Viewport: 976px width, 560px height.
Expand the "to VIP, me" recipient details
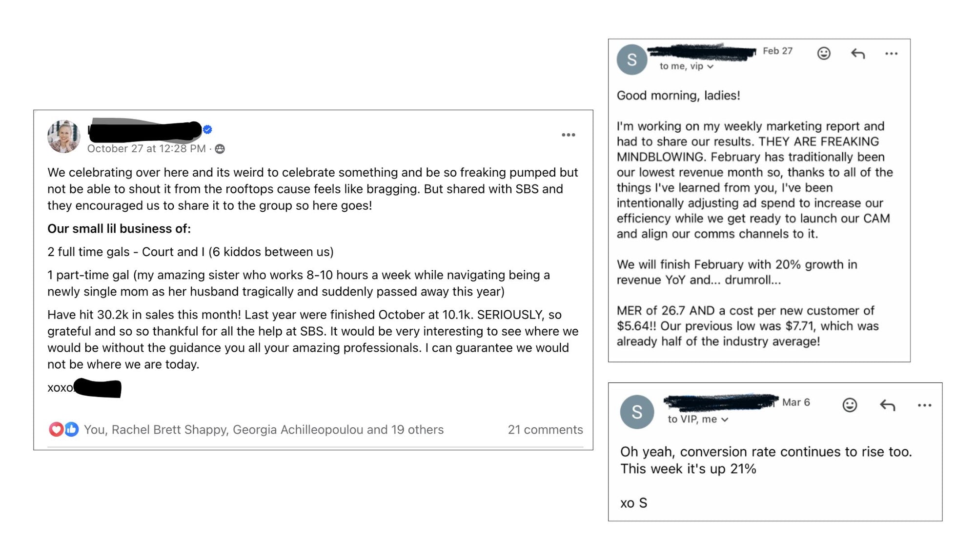pyautogui.click(x=725, y=420)
